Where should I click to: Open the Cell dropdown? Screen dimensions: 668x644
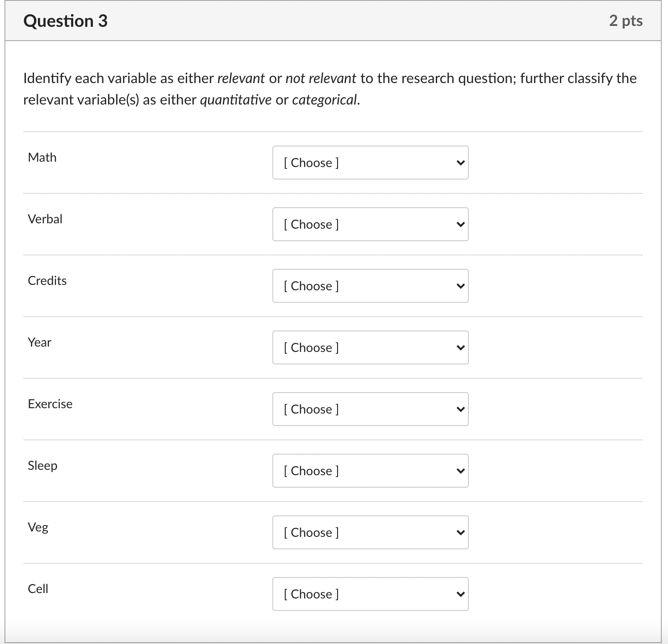point(370,594)
